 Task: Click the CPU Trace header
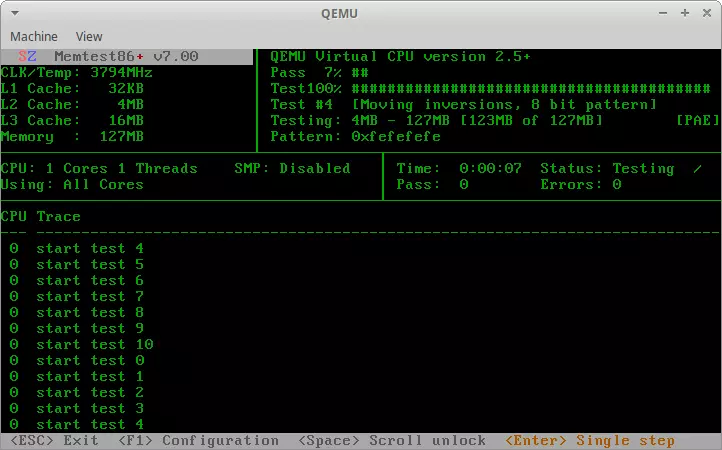pyautogui.click(x=41, y=216)
